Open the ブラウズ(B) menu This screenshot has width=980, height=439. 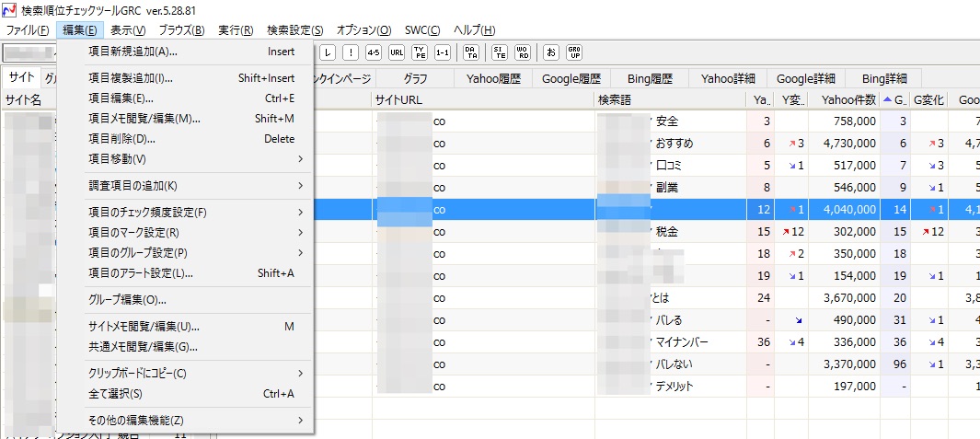181,30
